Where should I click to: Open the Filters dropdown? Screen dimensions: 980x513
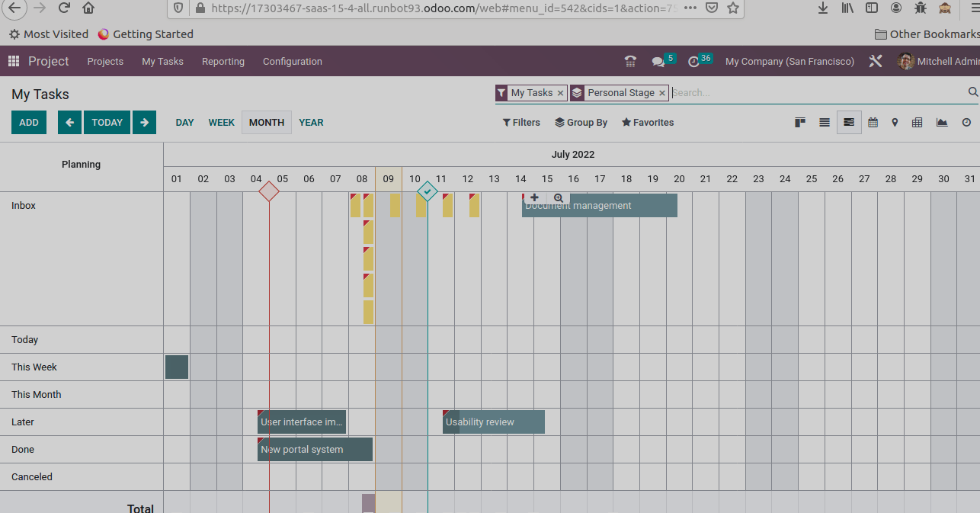pos(521,122)
